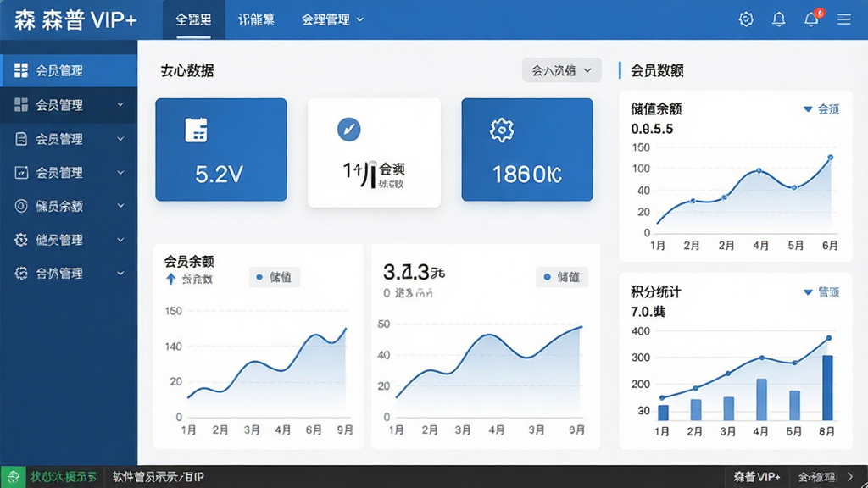868x488 pixels.
Task: Click the 0.8.5.5 value under 储值余额
Action: pos(652,130)
